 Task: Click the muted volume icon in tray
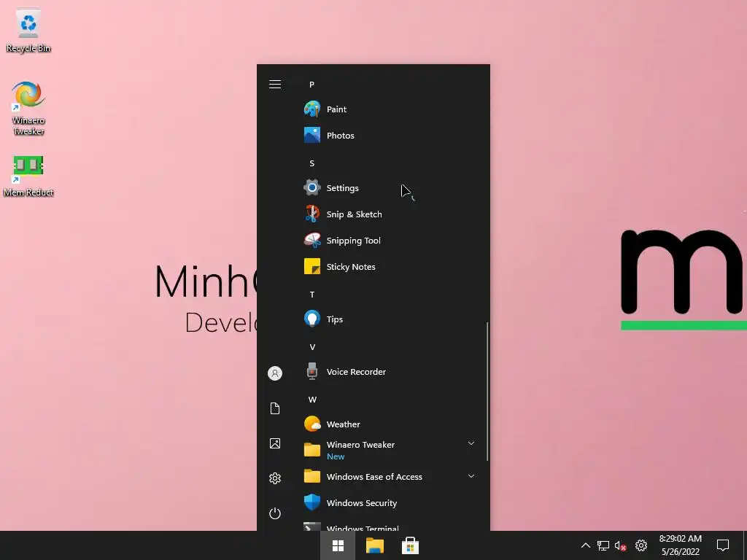[620, 545]
